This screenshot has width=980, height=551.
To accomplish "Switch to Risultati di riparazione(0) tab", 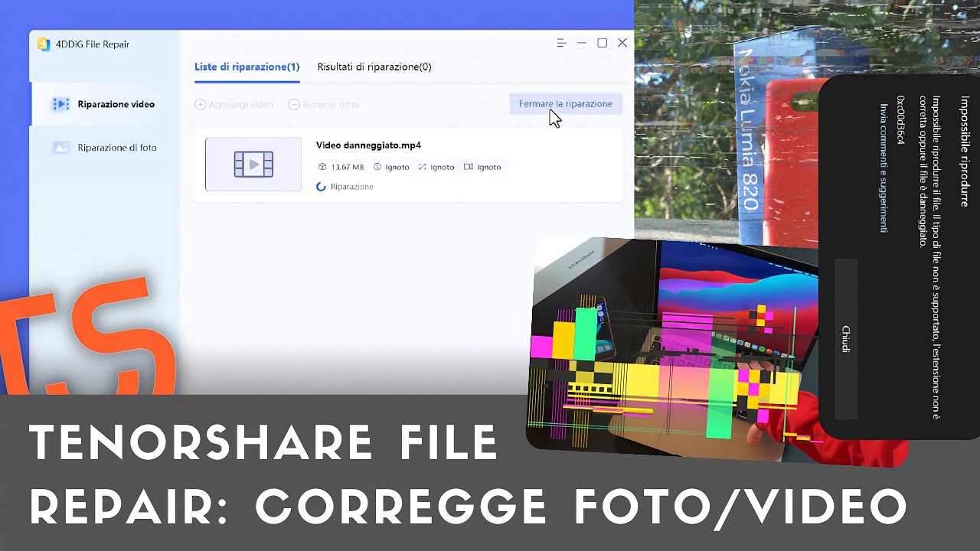I will coord(374,67).
